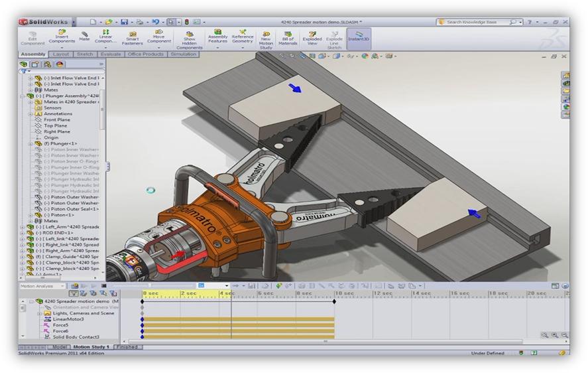The height and width of the screenshot is (373, 588).
Task: Select LinearMotor3 in motion tree
Action: 68,319
